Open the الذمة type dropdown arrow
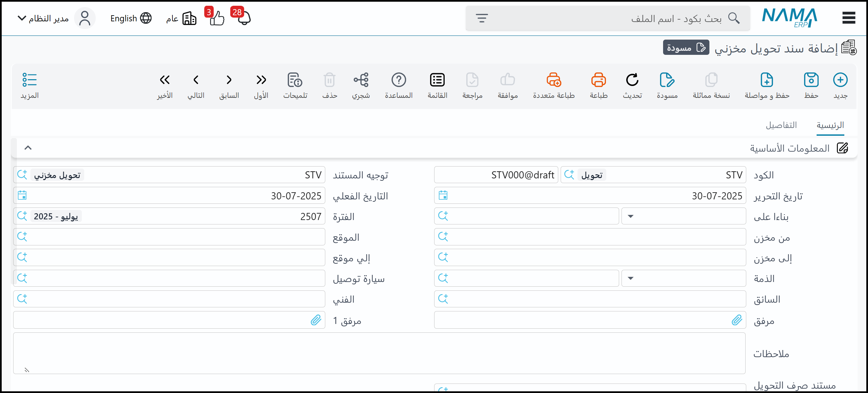This screenshot has height=393, width=868. coord(630,278)
